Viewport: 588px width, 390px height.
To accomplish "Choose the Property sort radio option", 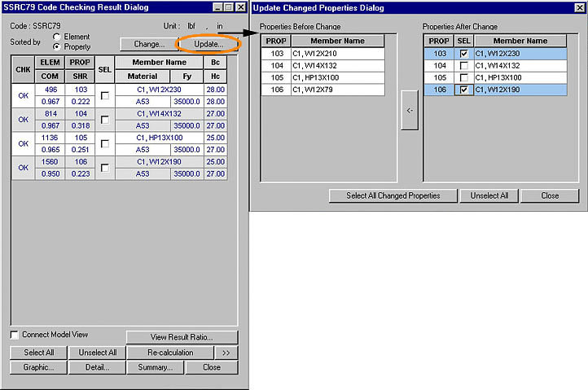I will tap(56, 47).
